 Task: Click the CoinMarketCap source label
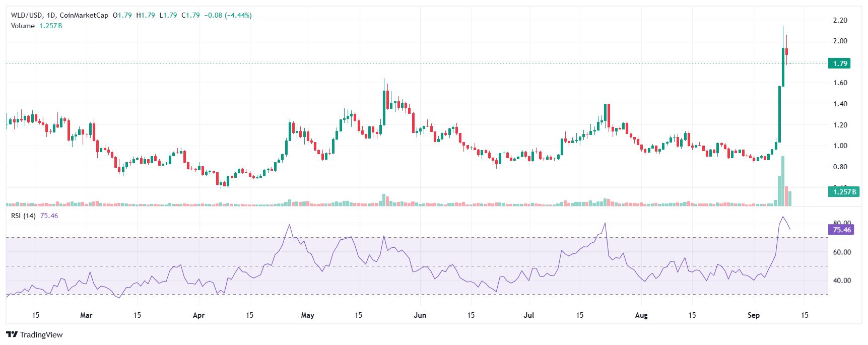coord(84,15)
